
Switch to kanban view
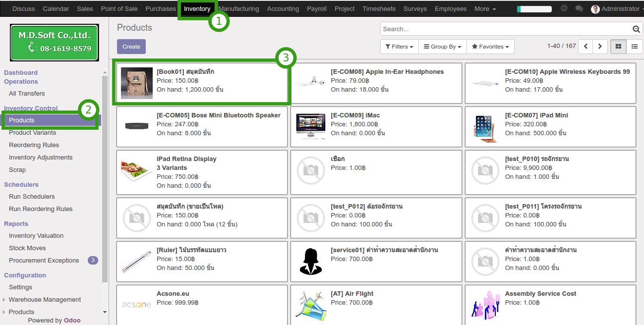tap(618, 47)
